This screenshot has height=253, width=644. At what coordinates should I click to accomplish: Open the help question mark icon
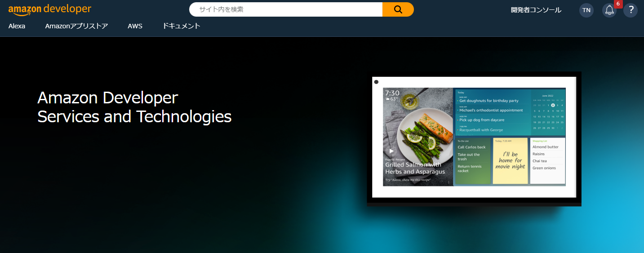click(631, 10)
